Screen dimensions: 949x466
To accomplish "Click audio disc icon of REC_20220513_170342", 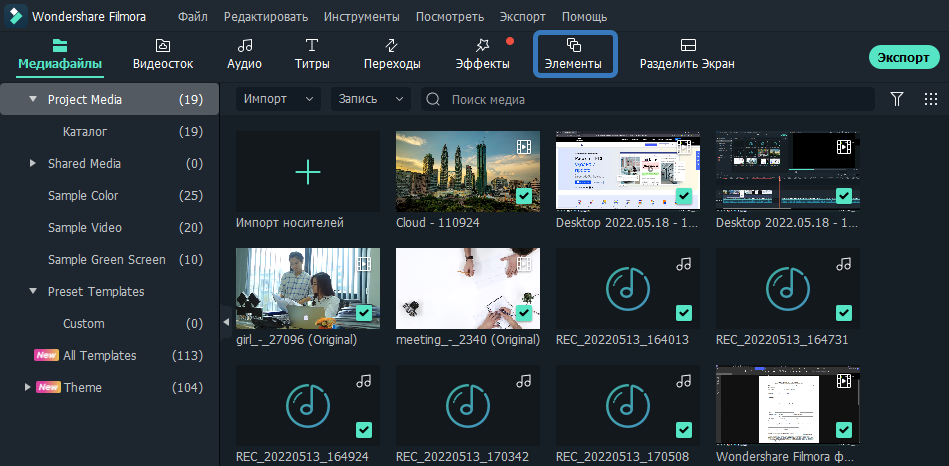I will (x=468, y=405).
